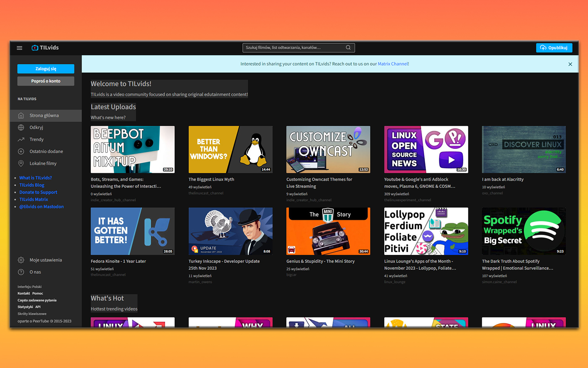Click the TILvids logo
The height and width of the screenshot is (368, 588).
(x=45, y=48)
